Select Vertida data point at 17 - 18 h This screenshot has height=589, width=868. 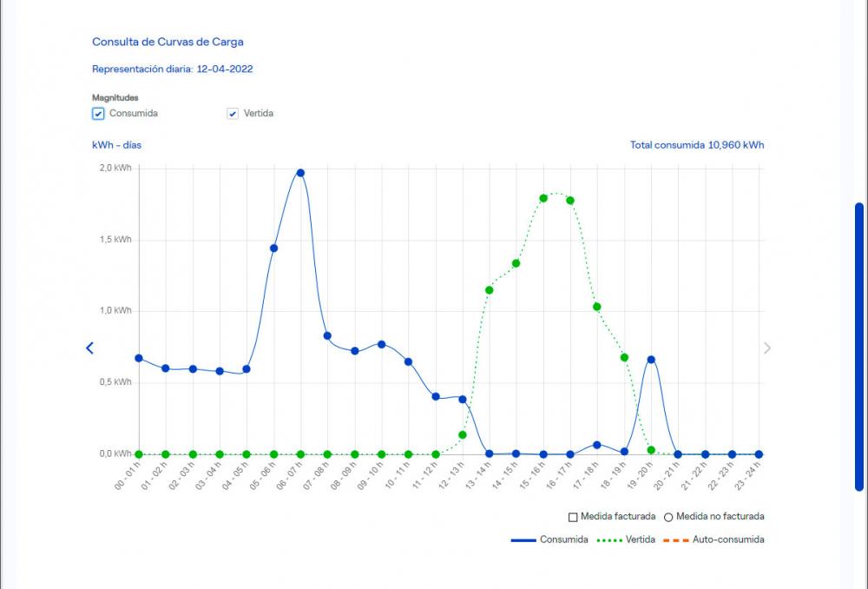597,307
